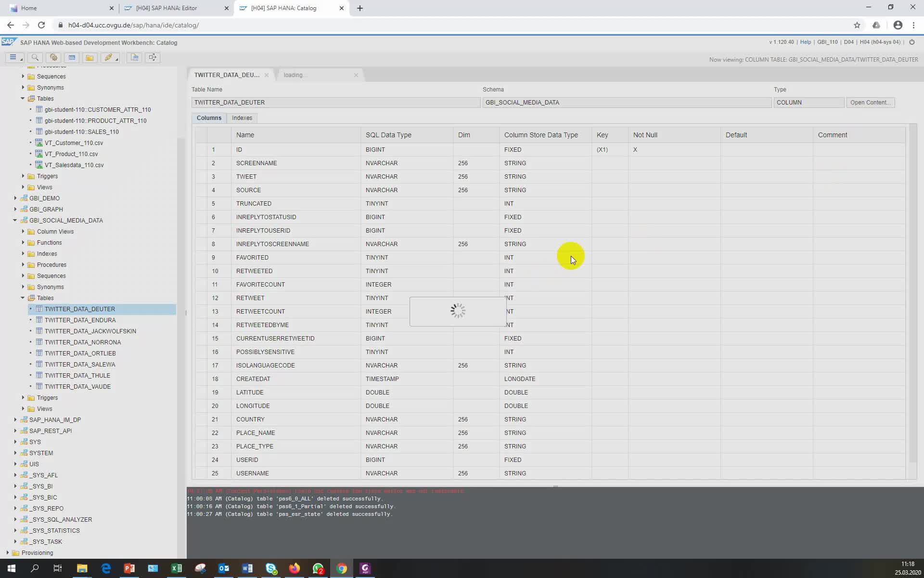The width and height of the screenshot is (924, 578).
Task: Open Chrome's three-dot menu
Action: [914, 25]
